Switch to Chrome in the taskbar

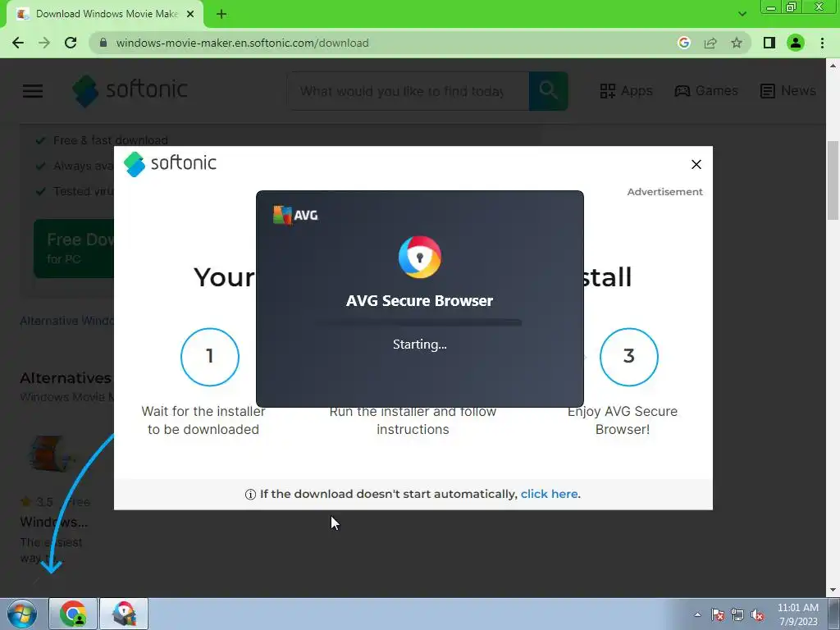(x=73, y=614)
